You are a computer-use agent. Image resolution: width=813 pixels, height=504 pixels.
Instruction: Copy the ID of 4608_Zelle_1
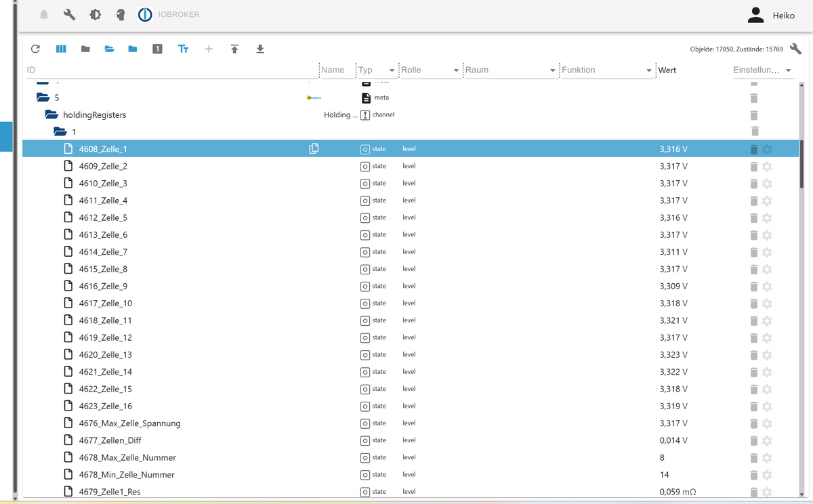click(x=314, y=149)
